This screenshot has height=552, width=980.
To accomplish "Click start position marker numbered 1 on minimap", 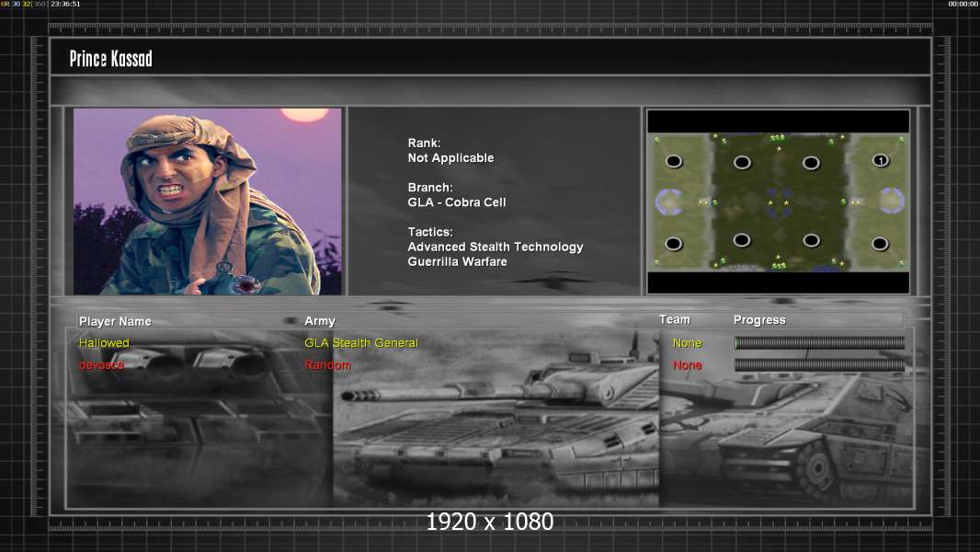I will pos(880,161).
